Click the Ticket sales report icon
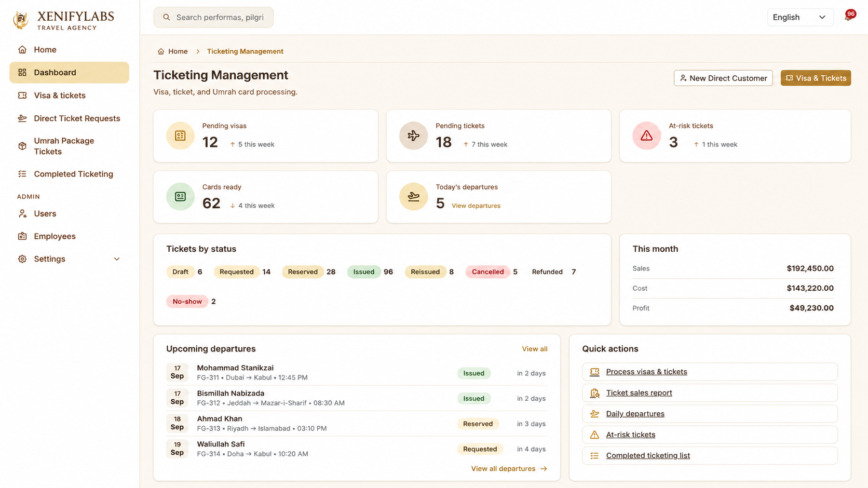This screenshot has height=488, width=868. pos(595,393)
